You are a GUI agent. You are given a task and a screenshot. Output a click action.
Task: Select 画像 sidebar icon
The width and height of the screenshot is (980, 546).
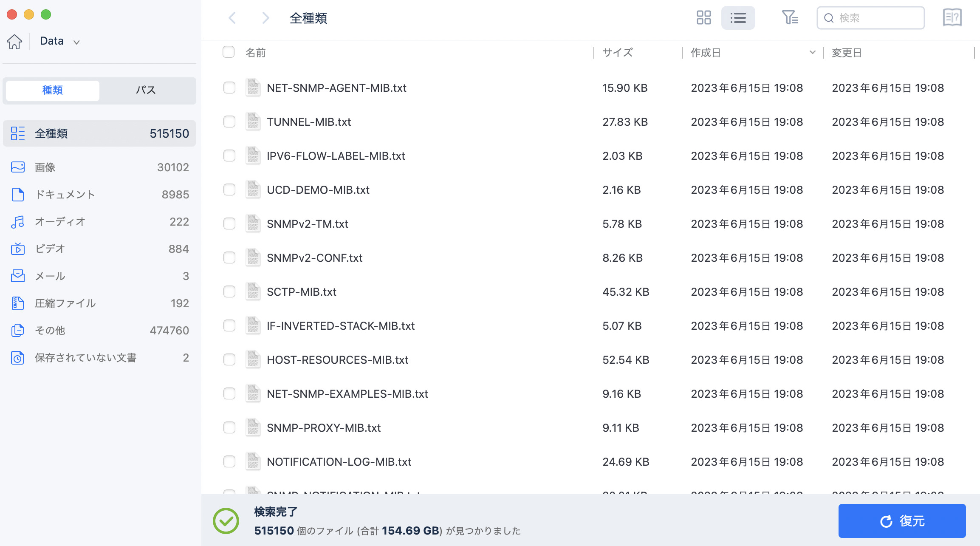(x=18, y=167)
